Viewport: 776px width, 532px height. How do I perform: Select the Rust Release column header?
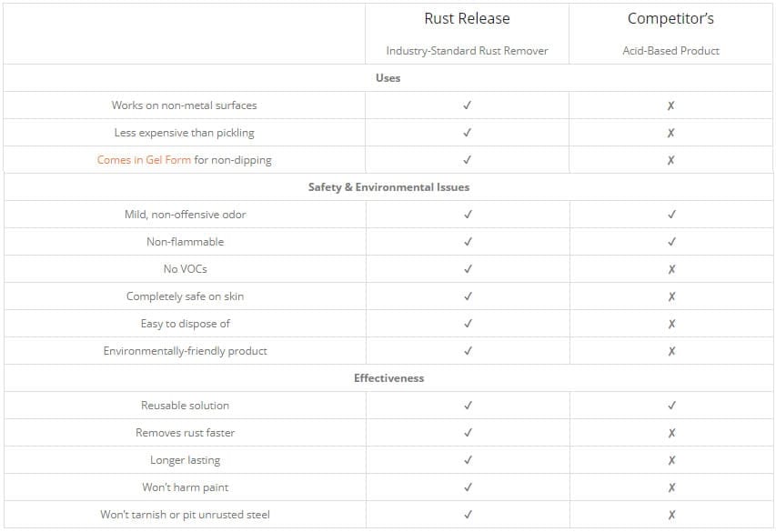click(467, 18)
